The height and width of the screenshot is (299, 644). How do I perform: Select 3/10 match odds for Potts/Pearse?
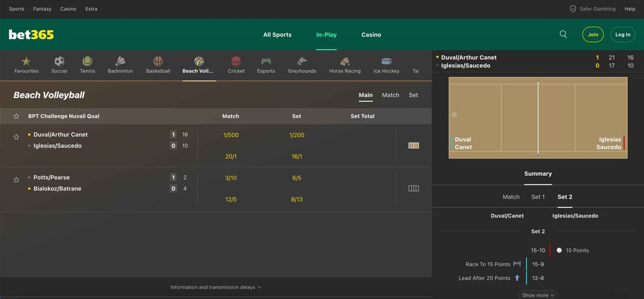pyautogui.click(x=231, y=178)
